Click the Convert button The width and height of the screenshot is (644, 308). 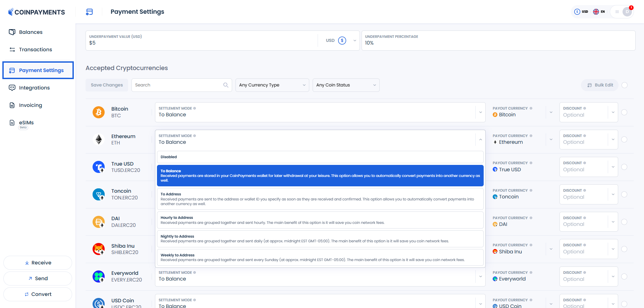coord(38,294)
